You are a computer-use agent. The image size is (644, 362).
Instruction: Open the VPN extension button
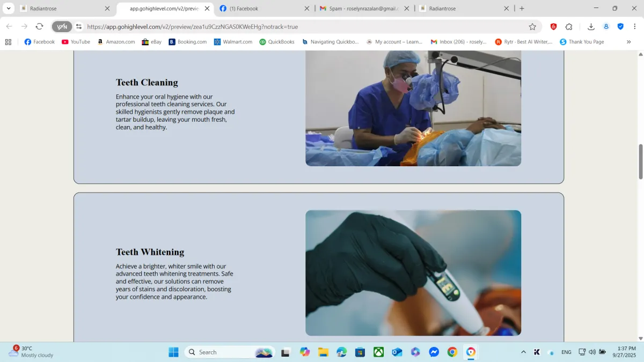62,26
